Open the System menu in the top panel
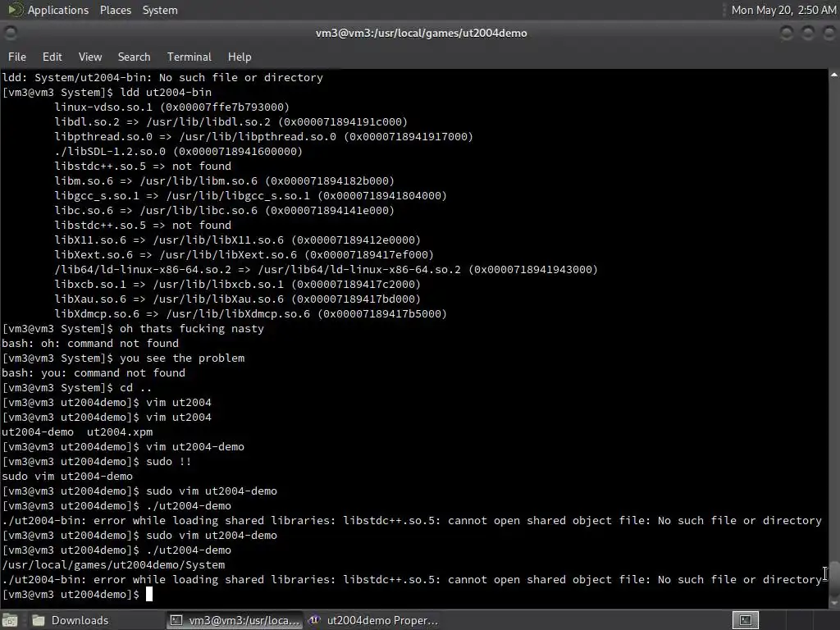The image size is (840, 630). pyautogui.click(x=160, y=10)
